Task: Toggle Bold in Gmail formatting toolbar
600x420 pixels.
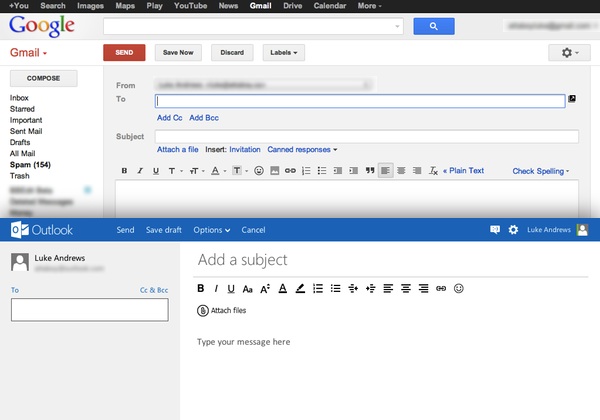Action: pos(124,171)
